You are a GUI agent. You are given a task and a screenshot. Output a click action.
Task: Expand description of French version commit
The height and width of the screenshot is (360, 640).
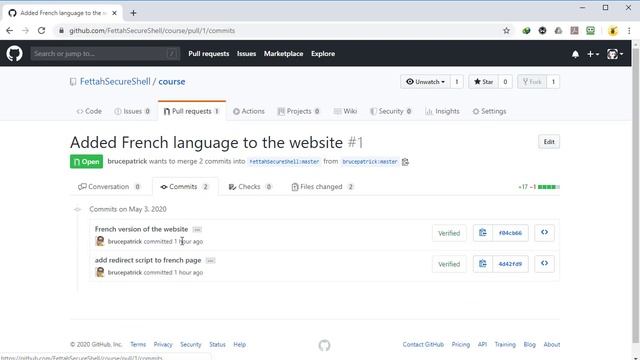pyautogui.click(x=197, y=229)
